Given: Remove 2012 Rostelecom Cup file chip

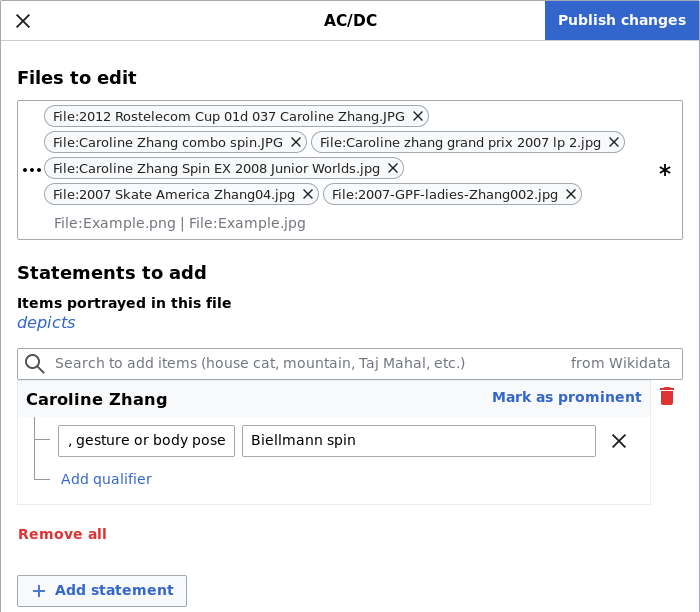Looking at the screenshot, I should (x=418, y=116).
